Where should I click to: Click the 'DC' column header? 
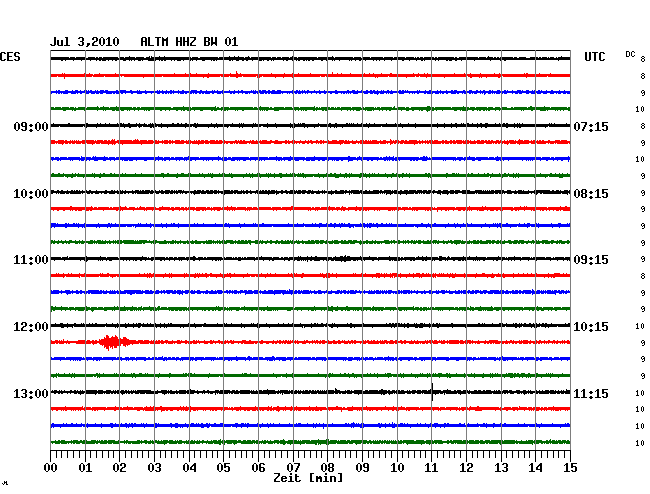pyautogui.click(x=630, y=54)
